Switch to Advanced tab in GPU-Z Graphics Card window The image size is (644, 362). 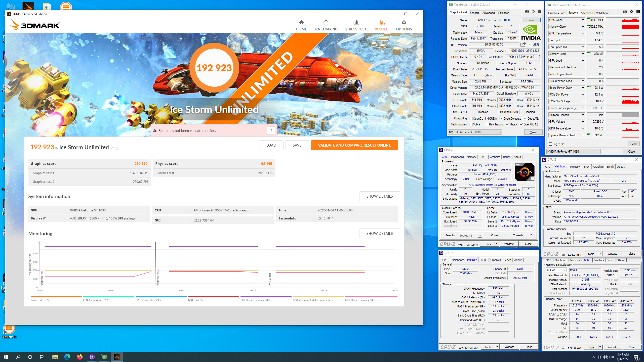coord(488,13)
